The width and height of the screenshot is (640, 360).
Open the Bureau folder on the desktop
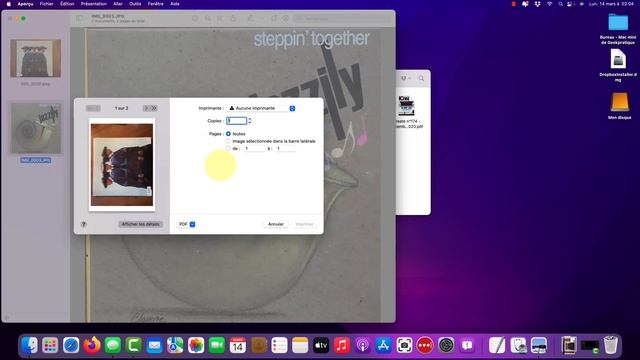pos(618,22)
